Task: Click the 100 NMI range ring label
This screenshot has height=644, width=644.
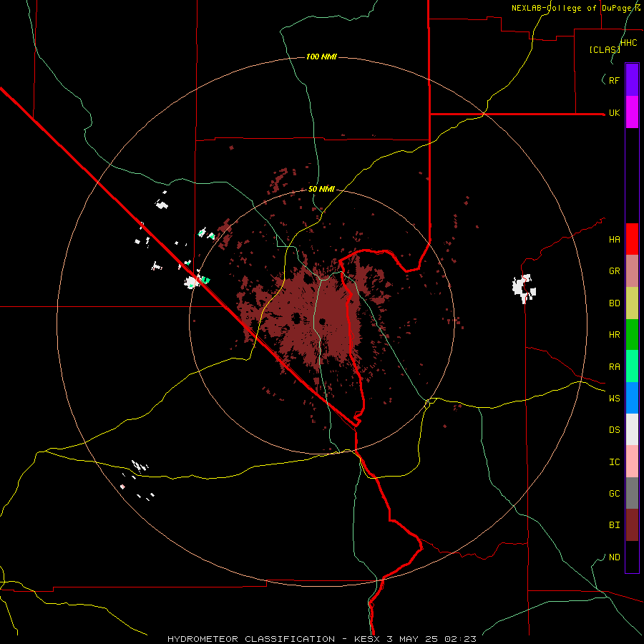Action: pos(321,57)
